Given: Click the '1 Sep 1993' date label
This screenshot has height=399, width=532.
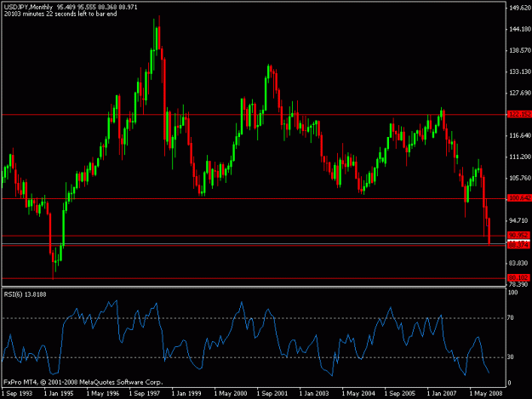Looking at the screenshot, I should [x=17, y=394].
